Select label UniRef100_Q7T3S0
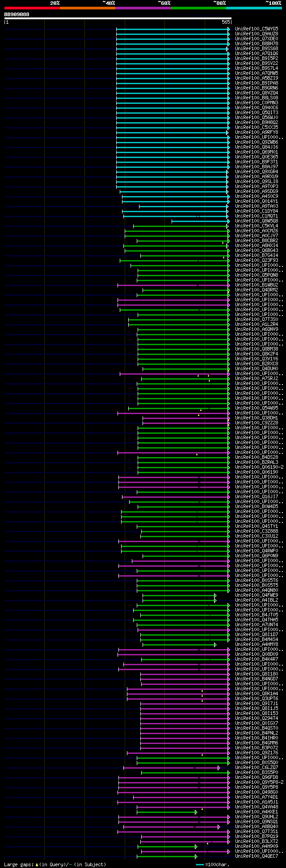 coord(257,319)
